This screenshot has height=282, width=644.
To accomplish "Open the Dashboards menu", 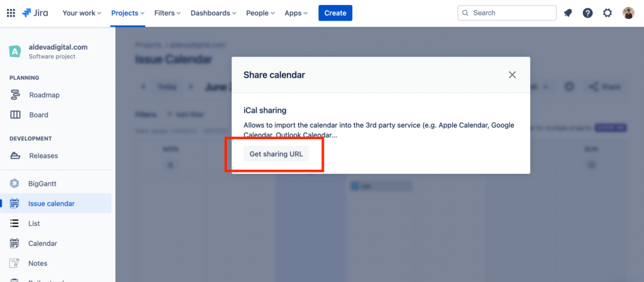I will [213, 13].
